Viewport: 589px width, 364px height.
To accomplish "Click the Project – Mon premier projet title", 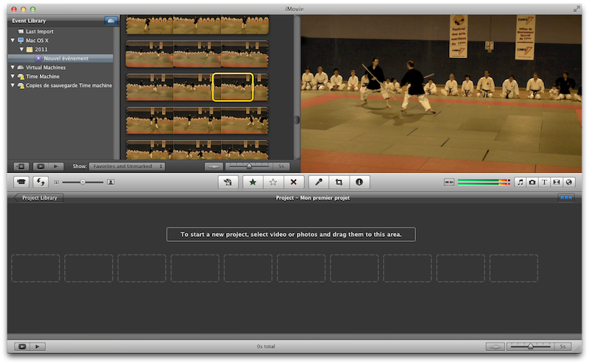I will point(312,198).
